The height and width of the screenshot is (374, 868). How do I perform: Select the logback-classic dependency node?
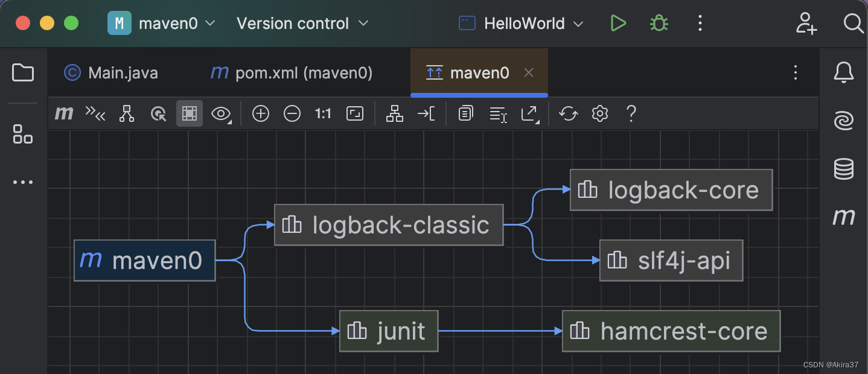click(389, 225)
